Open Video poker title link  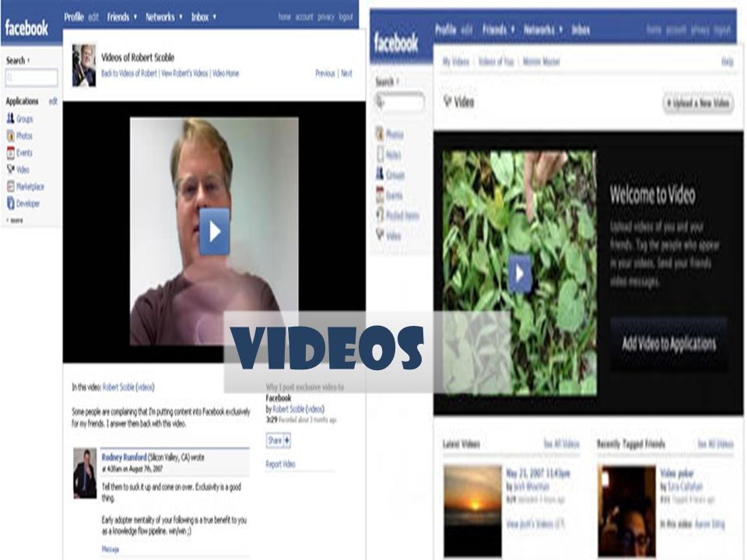click(x=677, y=474)
